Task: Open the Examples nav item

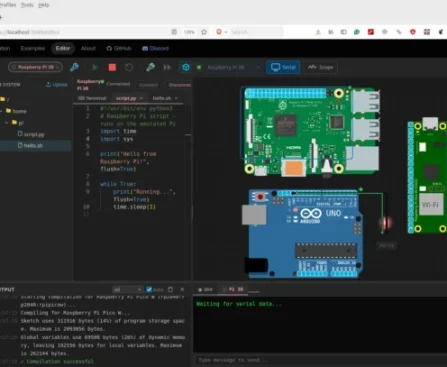Action: pos(33,48)
